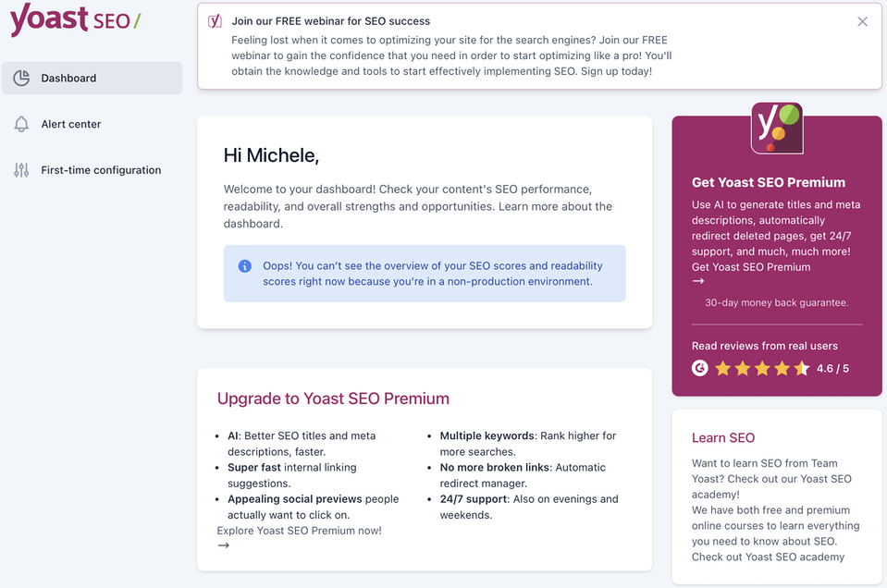887x588 pixels.
Task: Open the Sign up today webinar link
Action: point(617,71)
